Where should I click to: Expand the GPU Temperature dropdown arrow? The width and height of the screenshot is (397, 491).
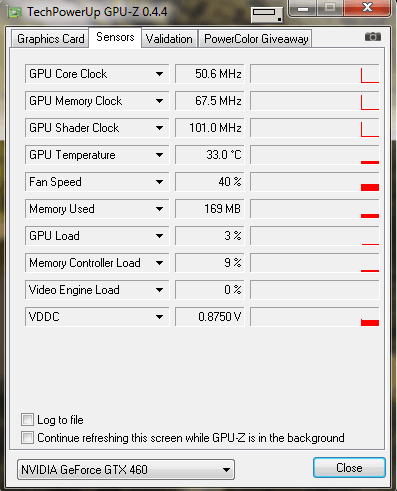tap(159, 155)
